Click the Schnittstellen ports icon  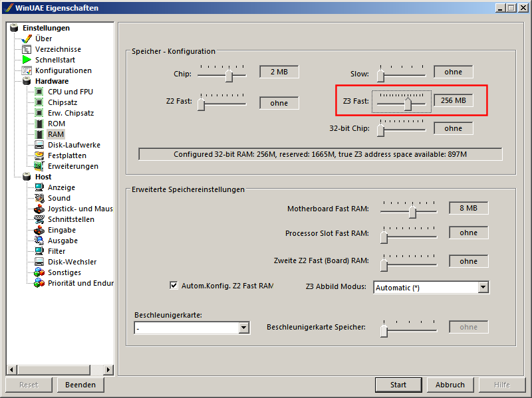point(39,219)
